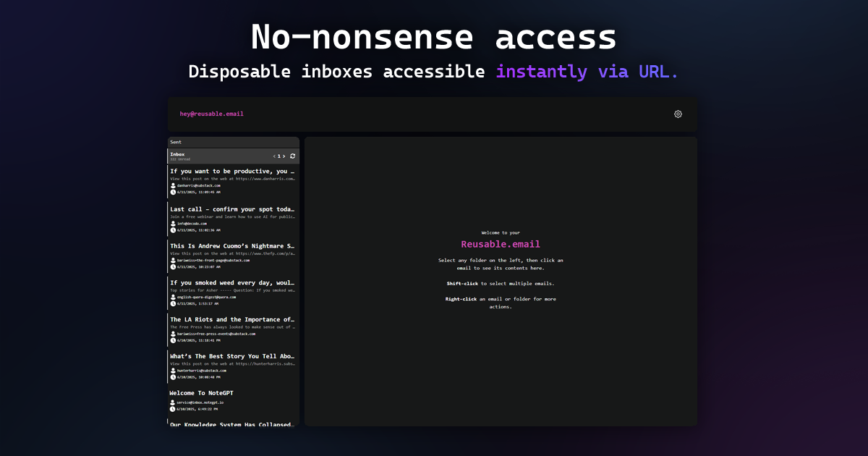Click sender icon next to english-quora-digest@quora.com
The image size is (868, 456).
(x=173, y=297)
